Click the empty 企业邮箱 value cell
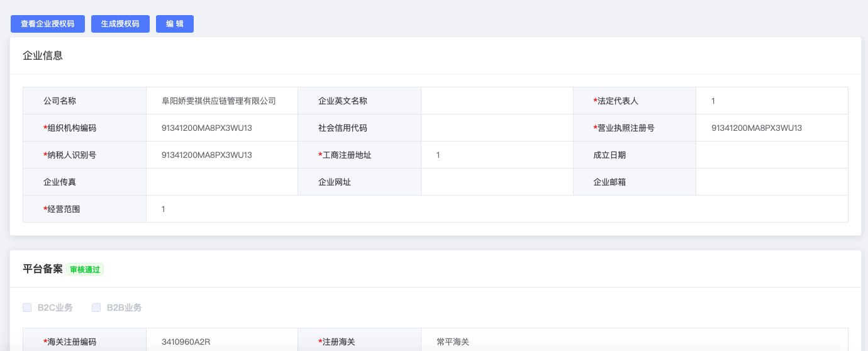The image size is (868, 351). (772, 182)
